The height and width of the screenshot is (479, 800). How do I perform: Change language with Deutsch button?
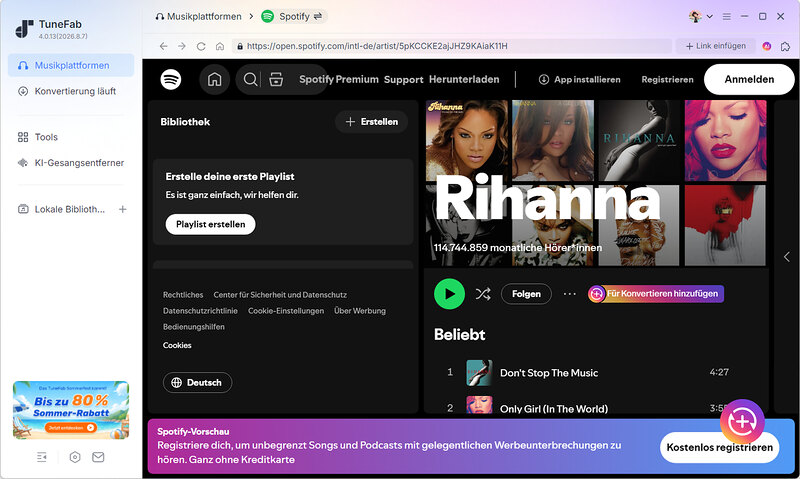tap(197, 383)
